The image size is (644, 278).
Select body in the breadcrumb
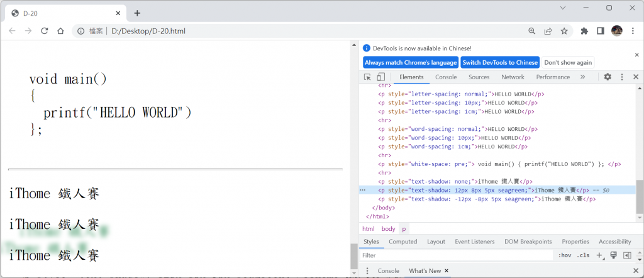coord(388,229)
